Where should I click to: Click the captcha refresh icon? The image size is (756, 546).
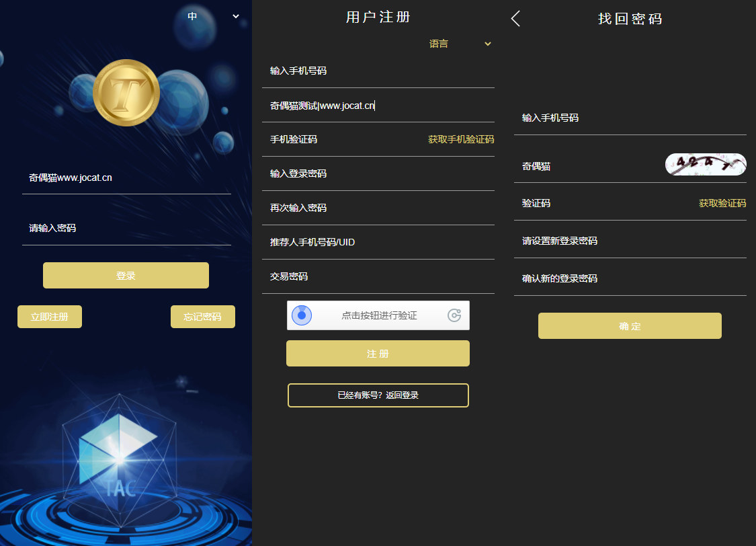pyautogui.click(x=454, y=315)
